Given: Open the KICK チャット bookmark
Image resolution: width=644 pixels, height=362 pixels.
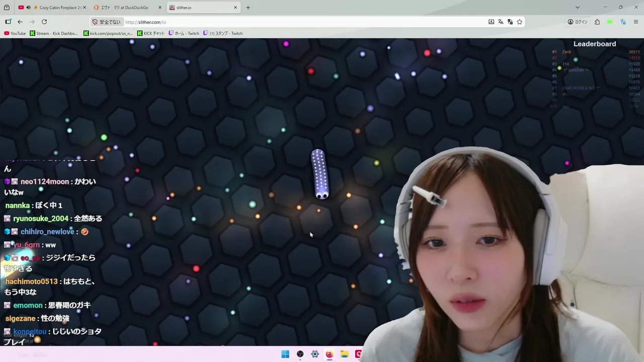Looking at the screenshot, I should pos(151,33).
